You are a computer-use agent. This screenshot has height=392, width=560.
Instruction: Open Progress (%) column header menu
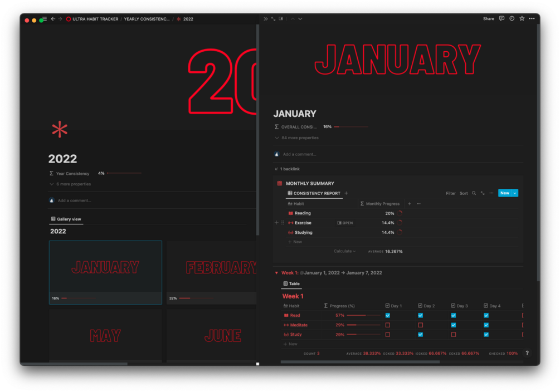pyautogui.click(x=339, y=306)
